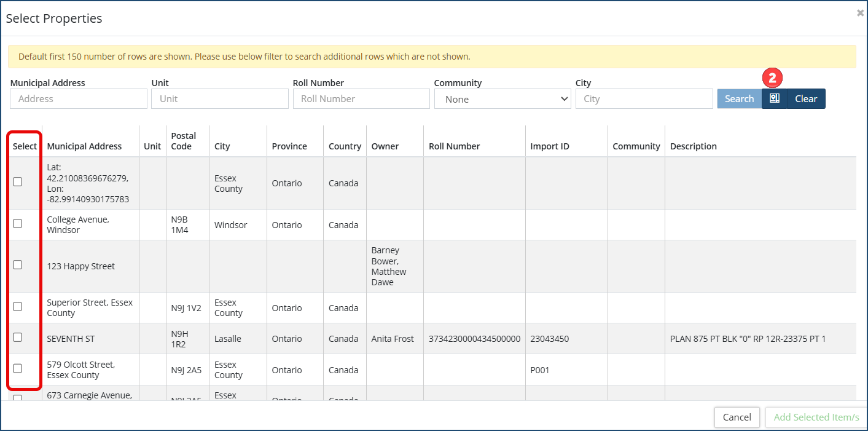Focus the Municipal Address input field
Screen dimensions: 868x431
click(79, 99)
